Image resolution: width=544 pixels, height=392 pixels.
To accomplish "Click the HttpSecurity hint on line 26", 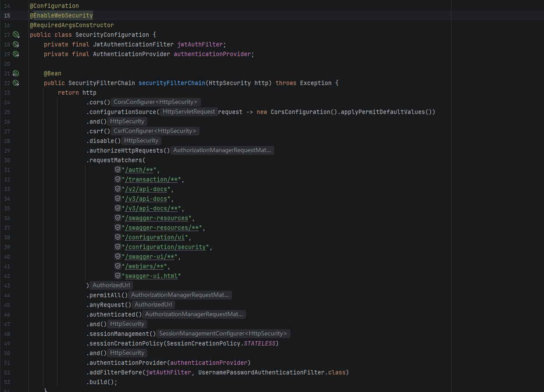I will 127,121.
